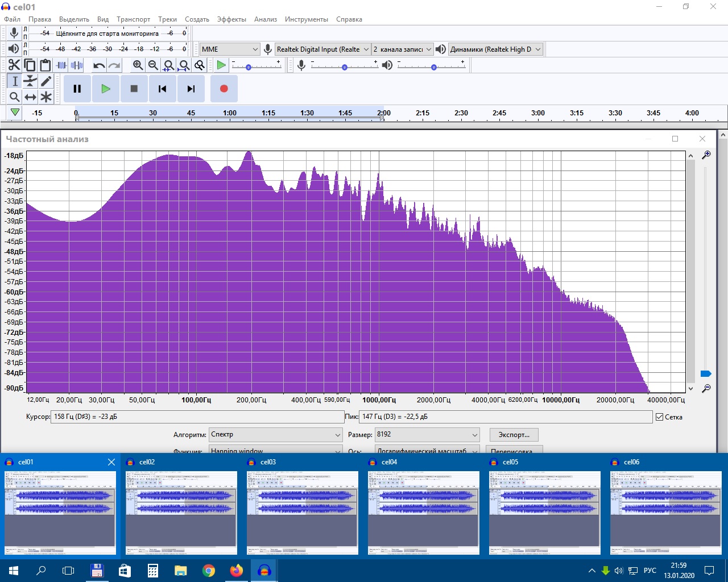Click the recording meter microphone icon
This screenshot has height=582, width=728.
tap(14, 33)
